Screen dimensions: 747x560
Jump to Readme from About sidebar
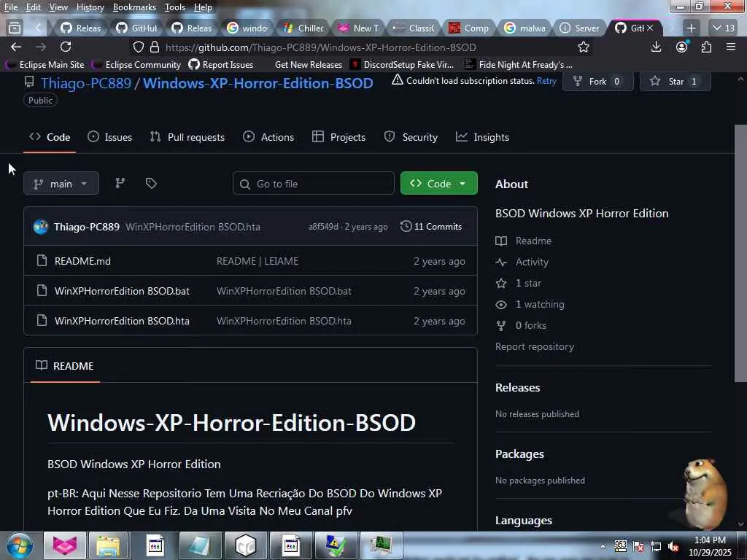pos(533,241)
